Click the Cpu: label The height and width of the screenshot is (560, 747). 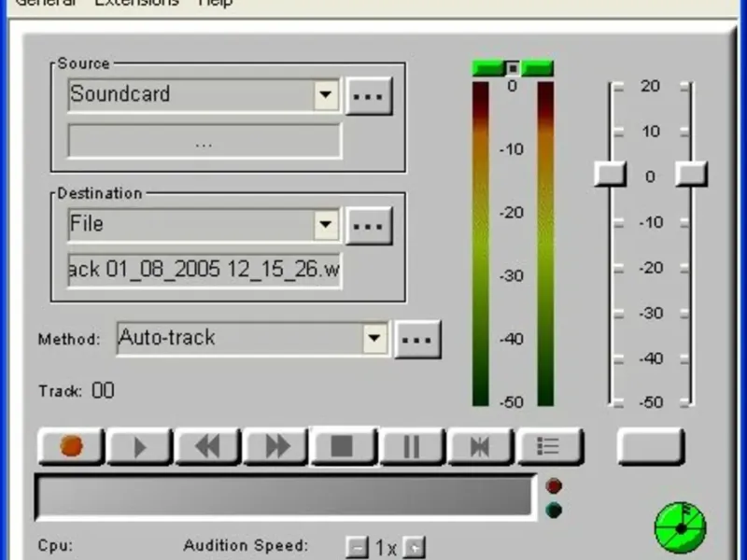[56, 546]
